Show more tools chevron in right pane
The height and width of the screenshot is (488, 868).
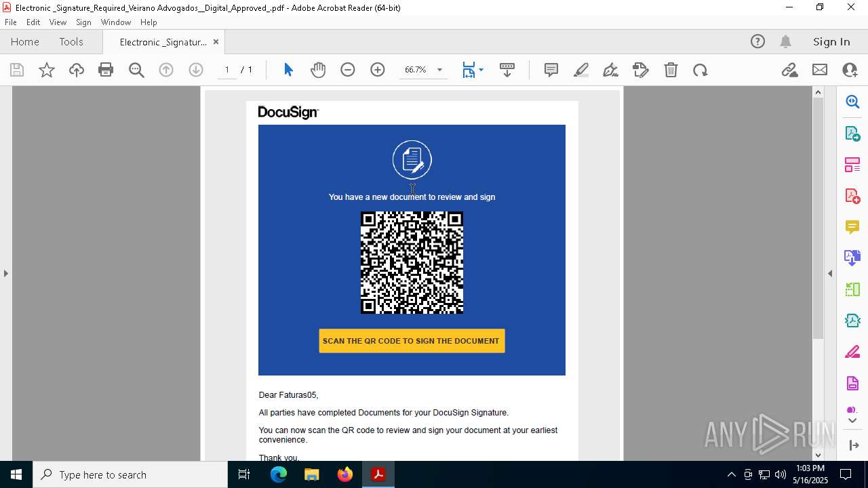(x=852, y=420)
